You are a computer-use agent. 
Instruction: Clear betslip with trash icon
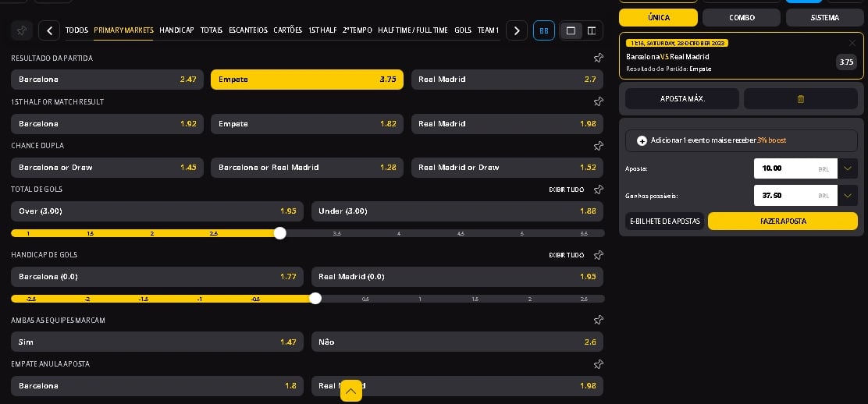(800, 98)
